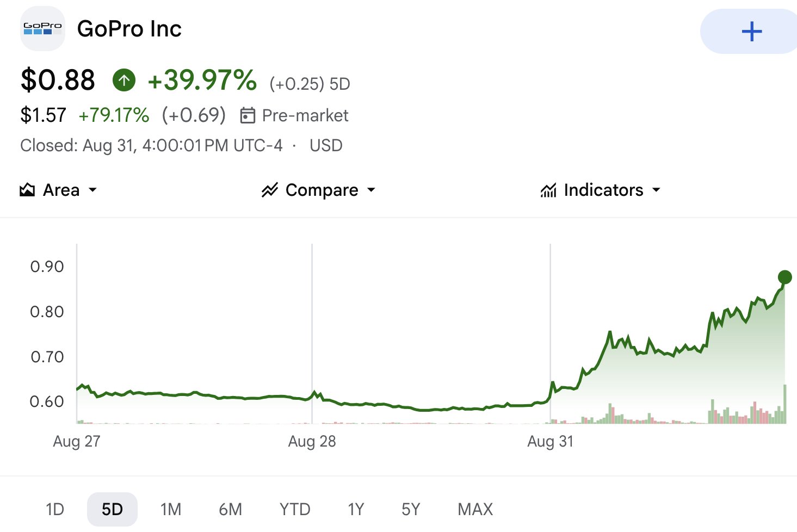797x532 pixels.
Task: Select the 1Y time range
Action: tap(356, 509)
